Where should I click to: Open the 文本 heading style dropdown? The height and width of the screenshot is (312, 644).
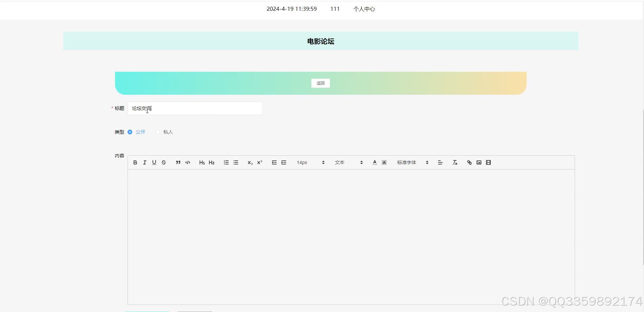tap(349, 162)
